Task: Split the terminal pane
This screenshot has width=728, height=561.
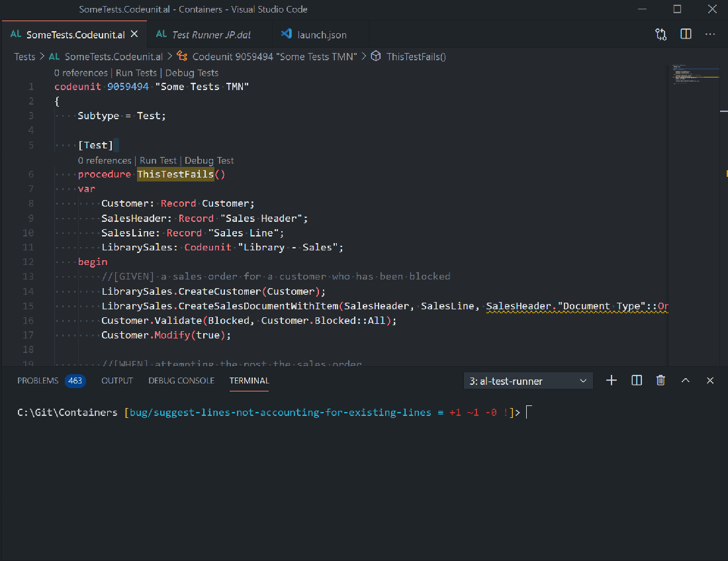Action: click(637, 380)
